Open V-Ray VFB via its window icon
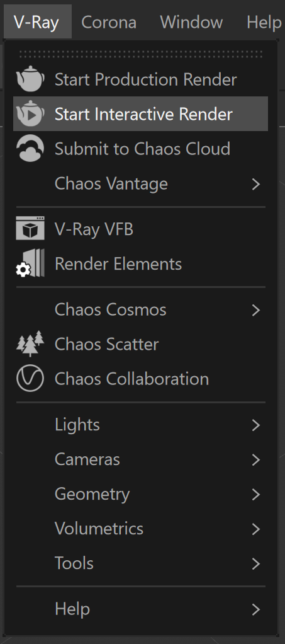The width and height of the screenshot is (285, 644). coord(30,228)
